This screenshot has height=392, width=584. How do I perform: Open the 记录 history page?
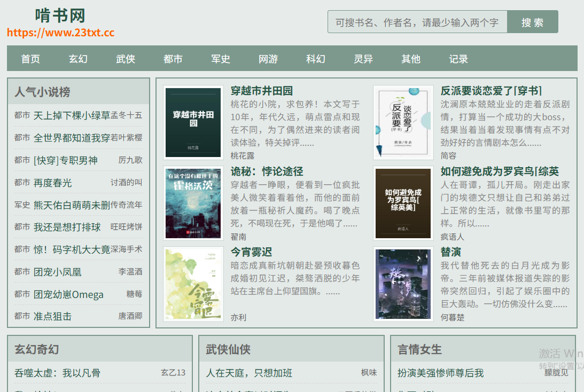(x=458, y=59)
